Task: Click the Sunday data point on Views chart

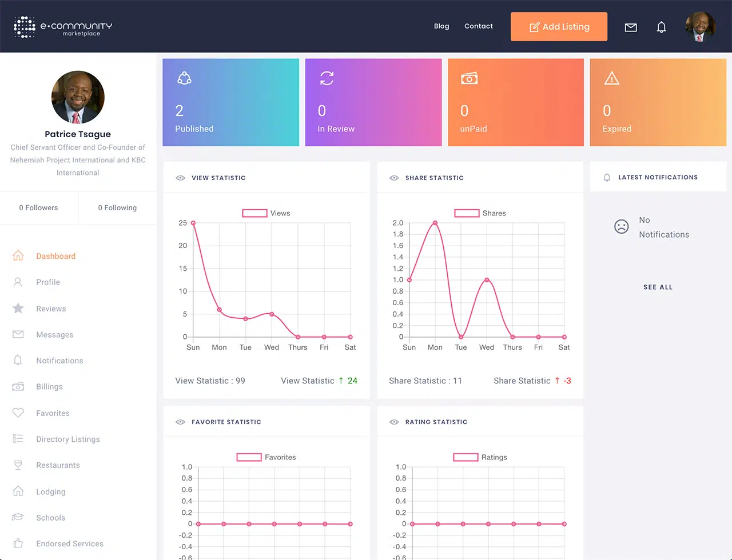Action: tap(193, 223)
